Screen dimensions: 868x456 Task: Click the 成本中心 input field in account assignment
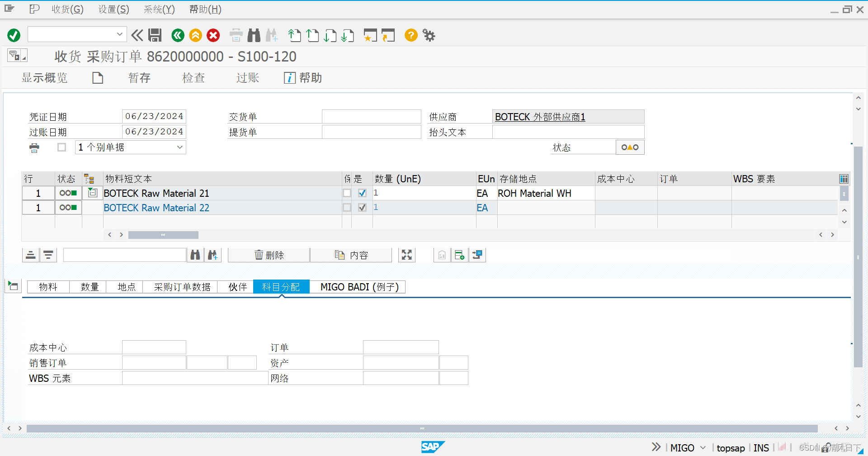[154, 347]
